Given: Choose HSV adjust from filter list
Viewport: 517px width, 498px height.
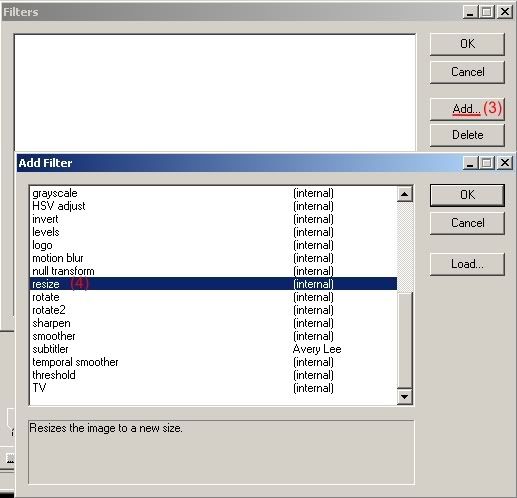Looking at the screenshot, I should (x=213, y=206).
